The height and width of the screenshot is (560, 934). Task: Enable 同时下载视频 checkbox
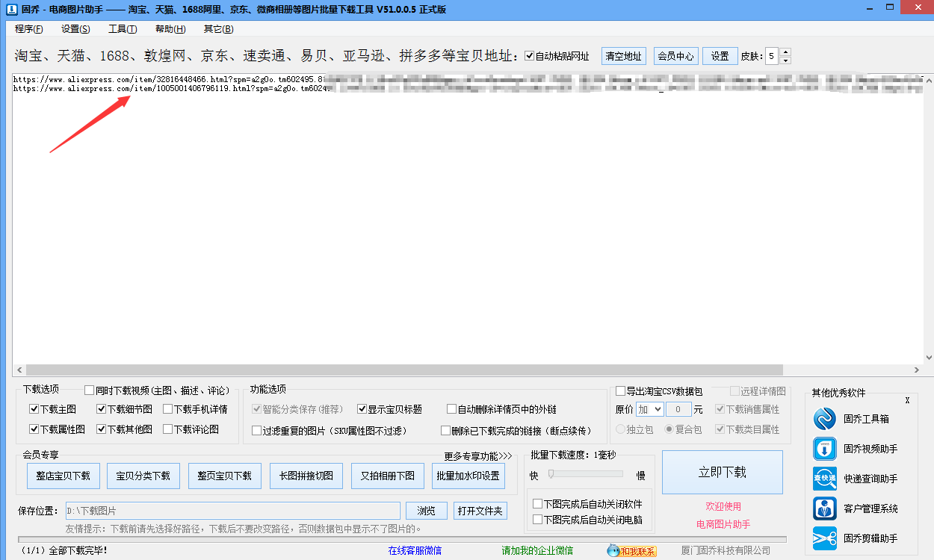[90, 390]
